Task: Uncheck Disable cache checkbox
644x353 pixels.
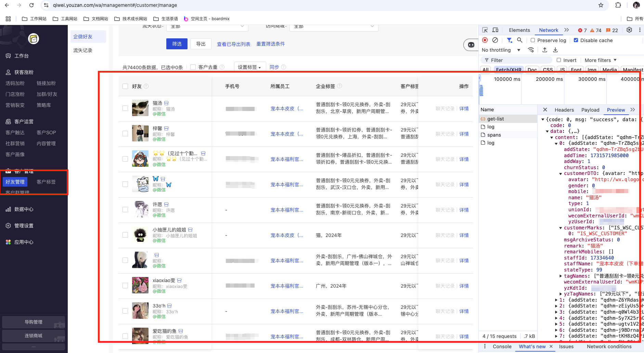Action: click(x=576, y=40)
